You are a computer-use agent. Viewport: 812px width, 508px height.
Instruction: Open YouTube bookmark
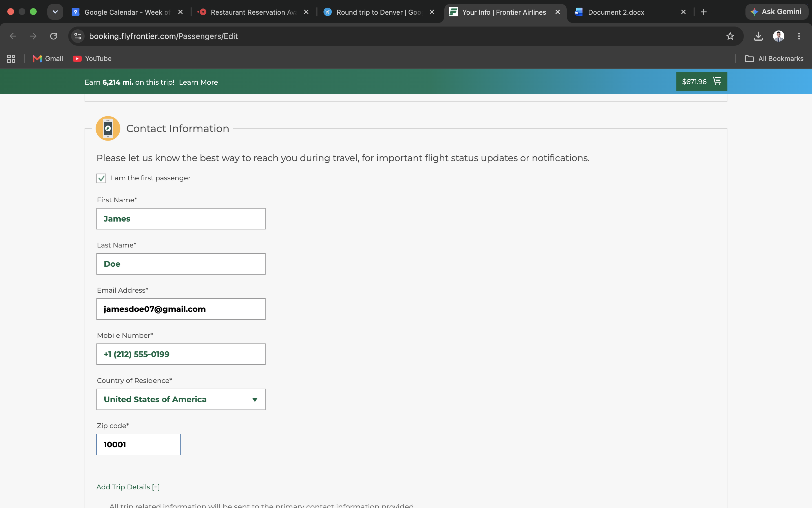pos(92,59)
